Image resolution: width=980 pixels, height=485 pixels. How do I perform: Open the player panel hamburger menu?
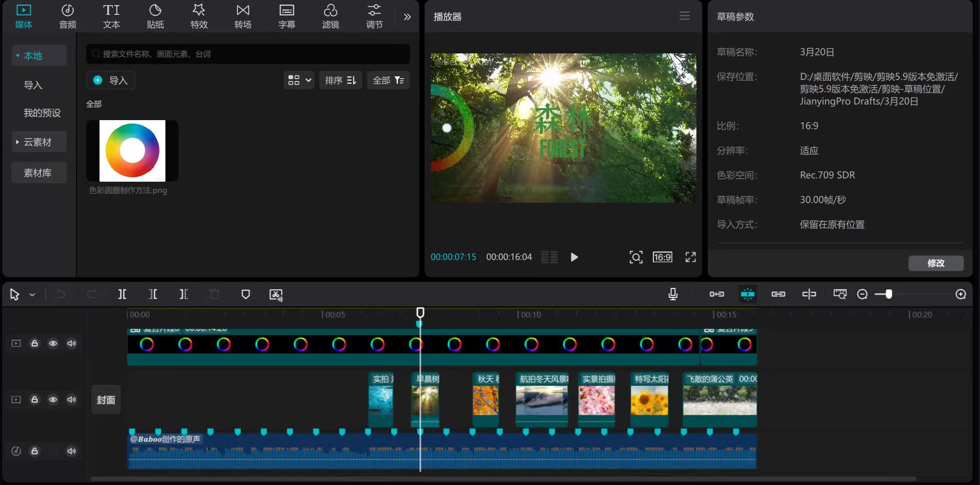tap(684, 16)
